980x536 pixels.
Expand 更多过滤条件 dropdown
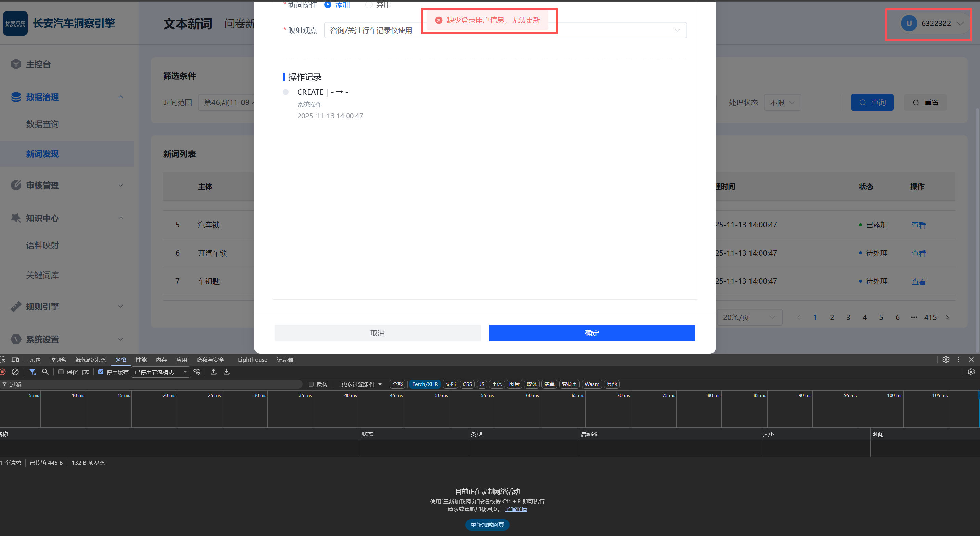click(x=361, y=384)
